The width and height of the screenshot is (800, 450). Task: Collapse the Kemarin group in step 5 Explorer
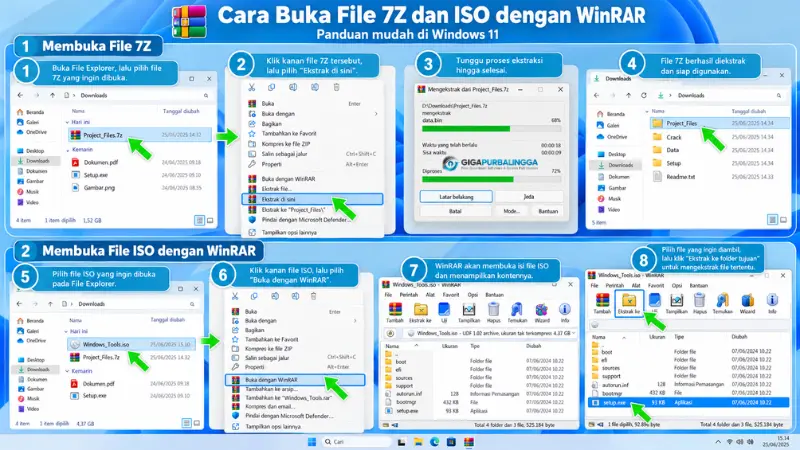[67, 371]
